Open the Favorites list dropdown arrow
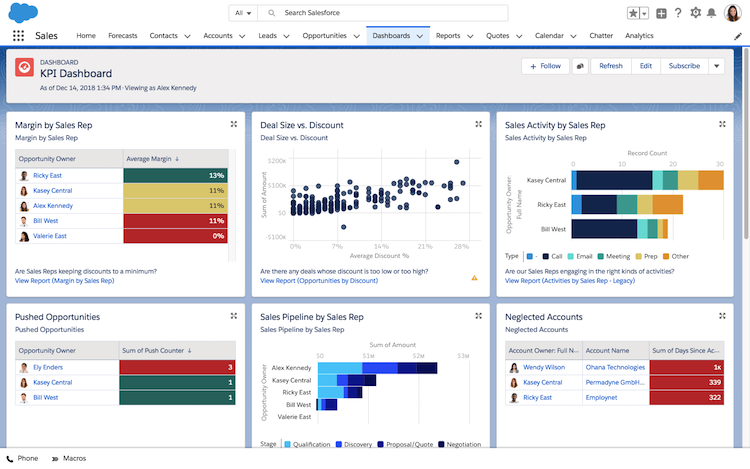 (x=645, y=13)
